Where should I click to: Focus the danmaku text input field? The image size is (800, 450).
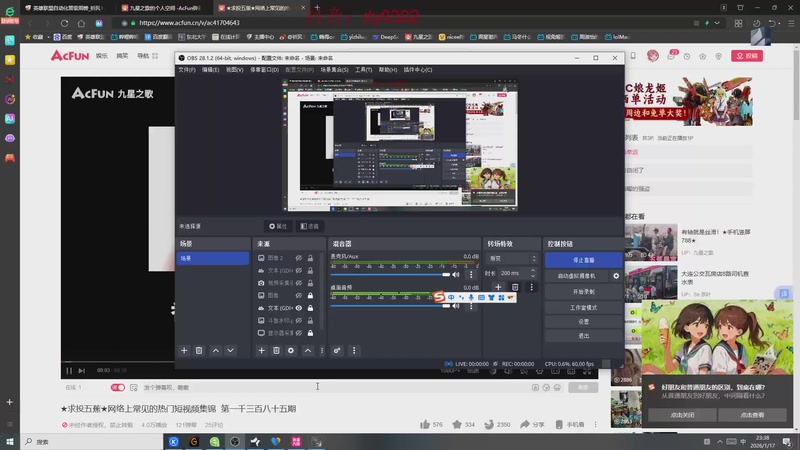pyautogui.click(x=332, y=387)
